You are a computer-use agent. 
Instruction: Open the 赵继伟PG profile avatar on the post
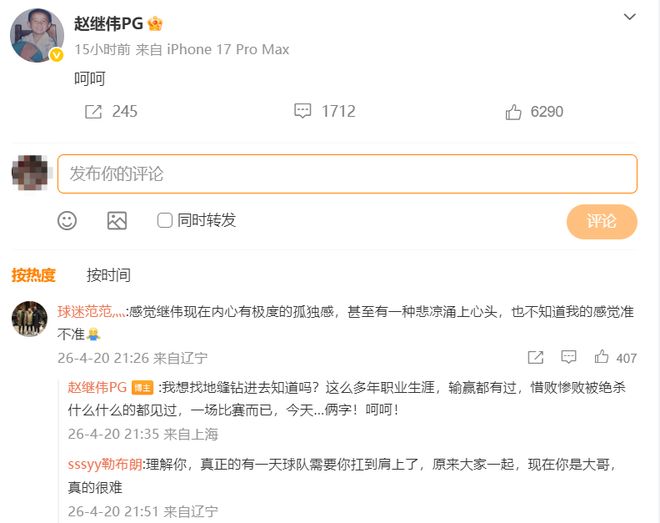[37, 36]
